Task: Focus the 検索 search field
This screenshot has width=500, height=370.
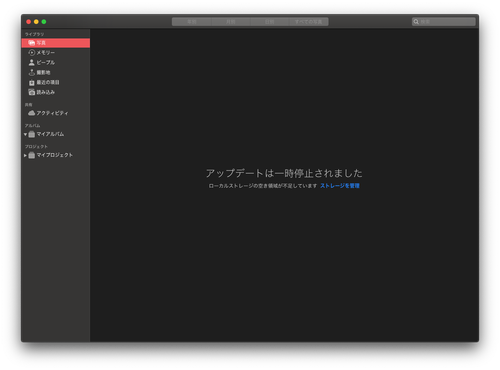Action: click(x=444, y=22)
